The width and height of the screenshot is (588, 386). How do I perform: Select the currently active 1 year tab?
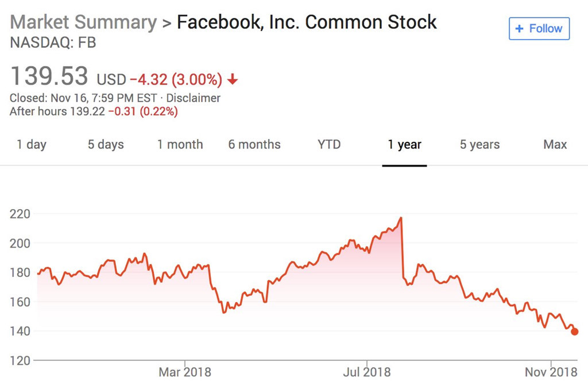[404, 145]
